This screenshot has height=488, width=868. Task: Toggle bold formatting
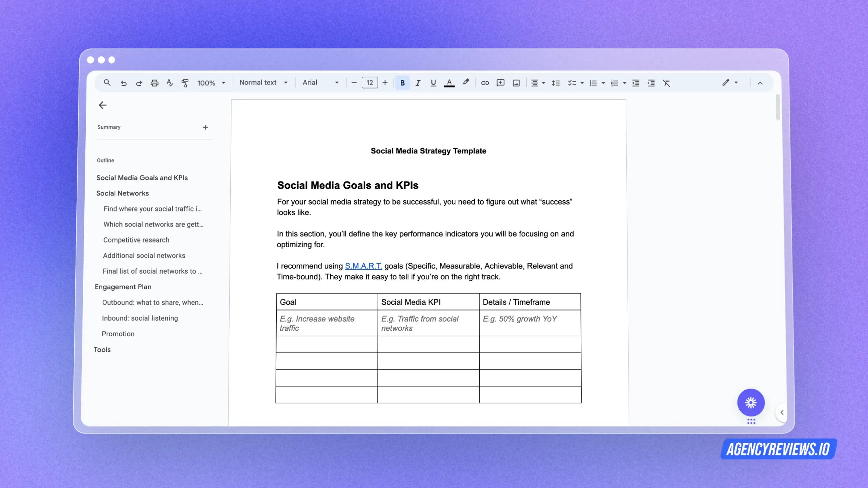[x=402, y=83]
